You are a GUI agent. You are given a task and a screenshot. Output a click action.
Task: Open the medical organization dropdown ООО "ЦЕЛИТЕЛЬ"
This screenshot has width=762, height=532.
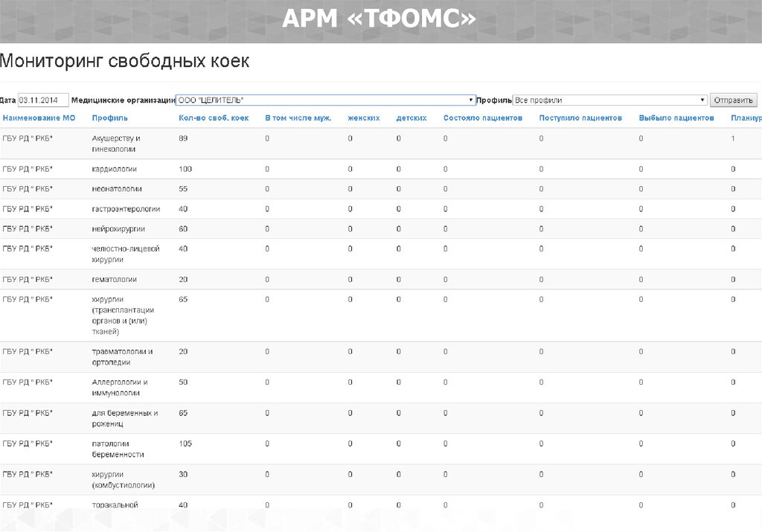(x=326, y=100)
